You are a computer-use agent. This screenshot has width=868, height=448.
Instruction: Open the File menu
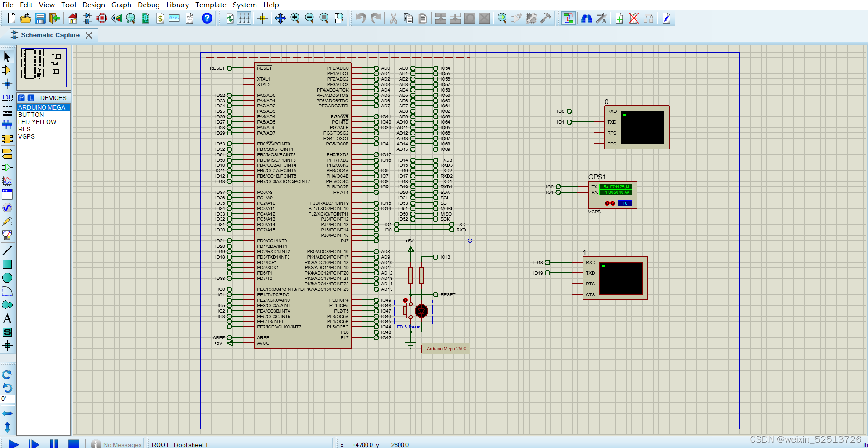8,5
